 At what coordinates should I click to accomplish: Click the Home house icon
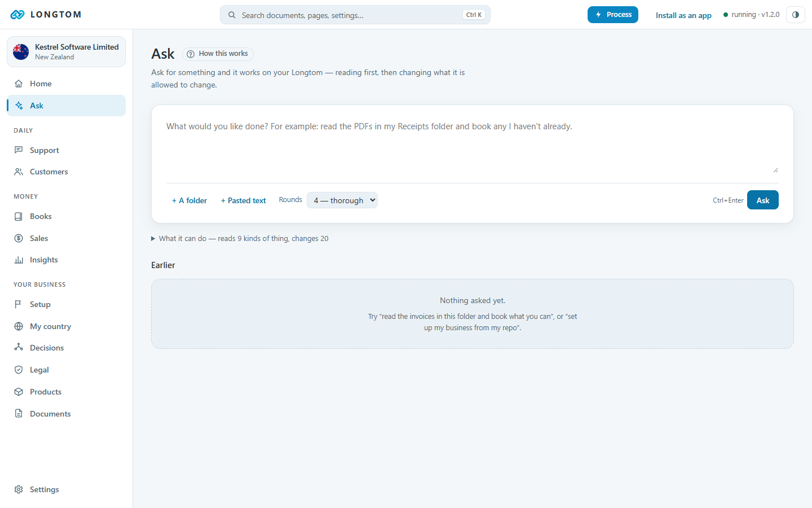click(x=19, y=84)
